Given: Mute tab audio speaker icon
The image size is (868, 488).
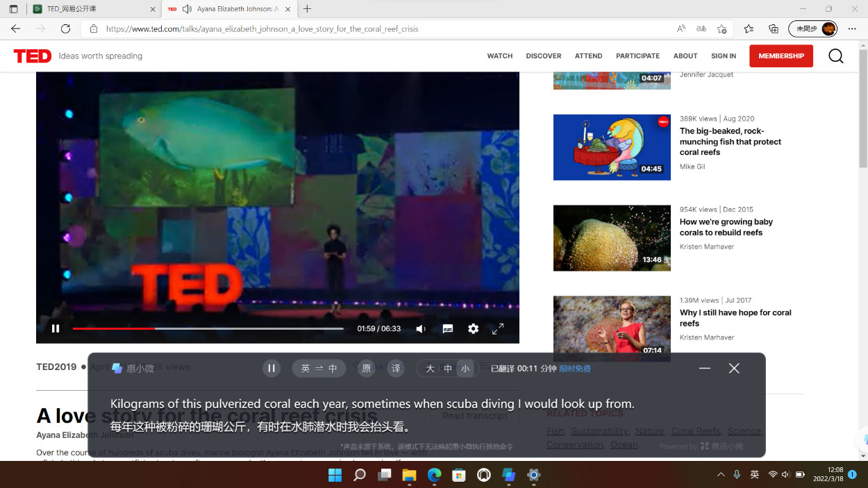Looking at the screenshot, I should click(x=187, y=9).
